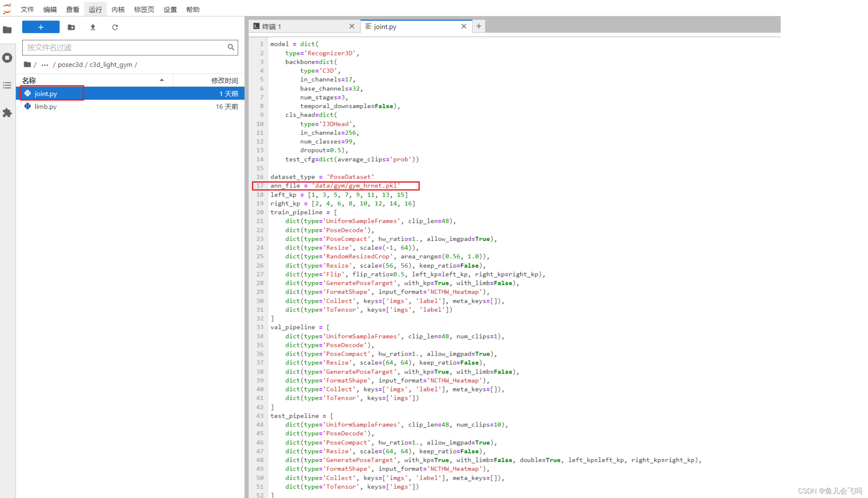Click the root folder breadcrumb icon
868x498 pixels.
[27, 64]
